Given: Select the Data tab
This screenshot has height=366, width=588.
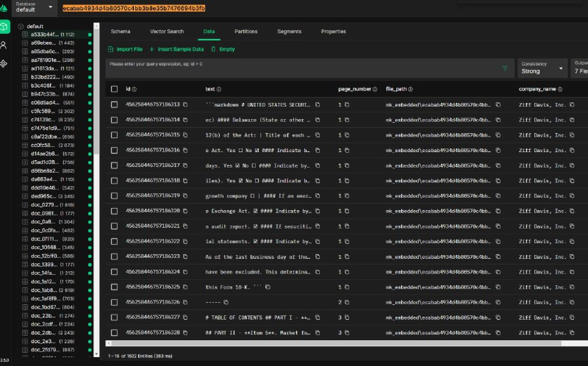Looking at the screenshot, I should pos(209,32).
